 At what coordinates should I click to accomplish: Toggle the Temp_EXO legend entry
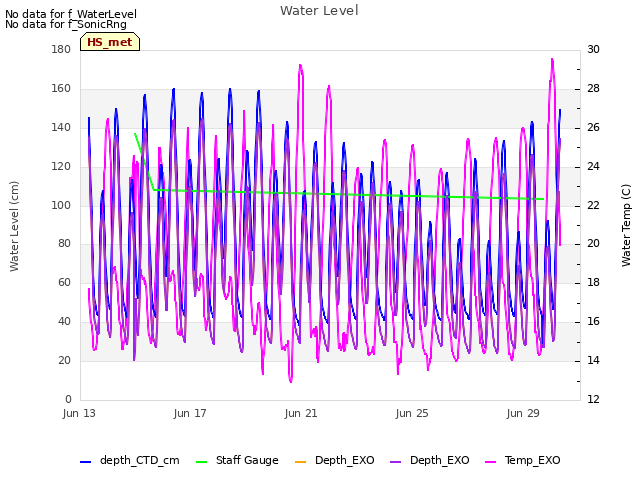coord(522,461)
